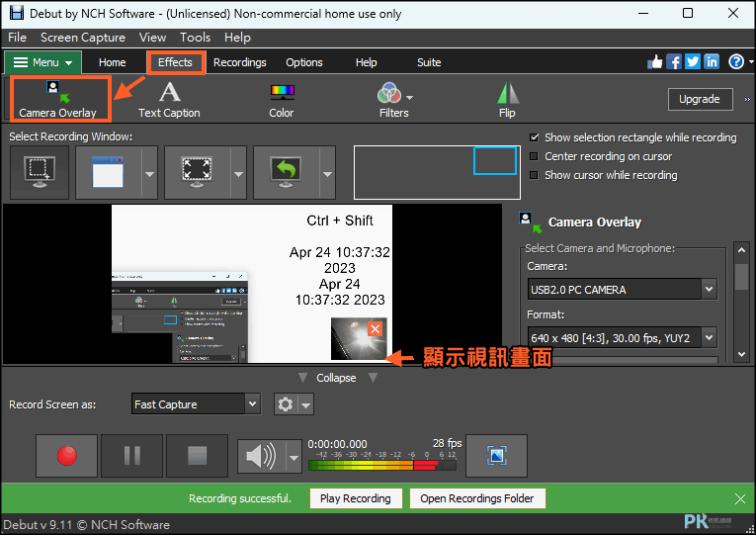Expand toolbar overflow chevrons next to Upgrade
756x535 pixels.
[747, 99]
